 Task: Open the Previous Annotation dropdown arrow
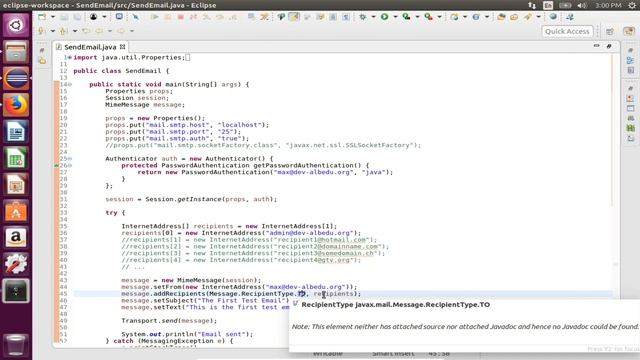pyautogui.click(x=75, y=31)
